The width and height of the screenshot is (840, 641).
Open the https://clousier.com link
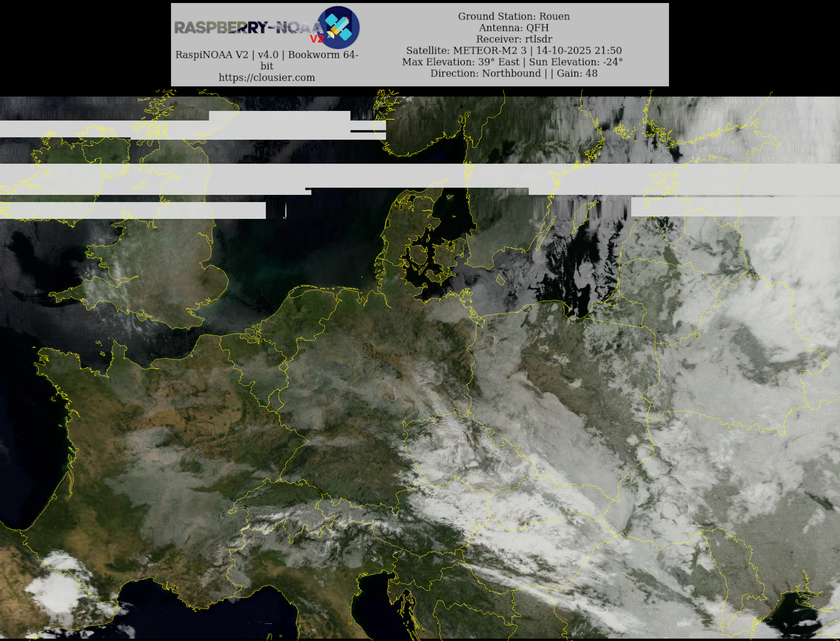point(266,77)
